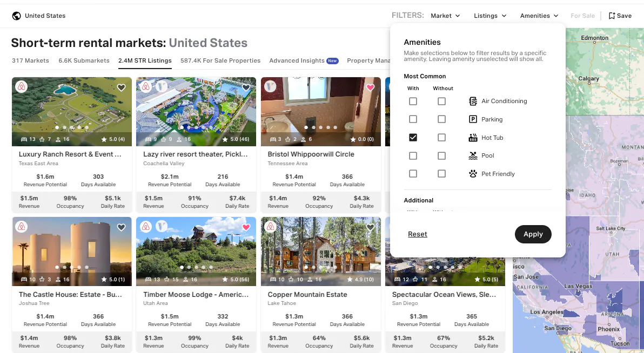The image size is (644, 353).
Task: Unfavorite the Bristol Whippoorwill Circle heart
Action: (371, 87)
